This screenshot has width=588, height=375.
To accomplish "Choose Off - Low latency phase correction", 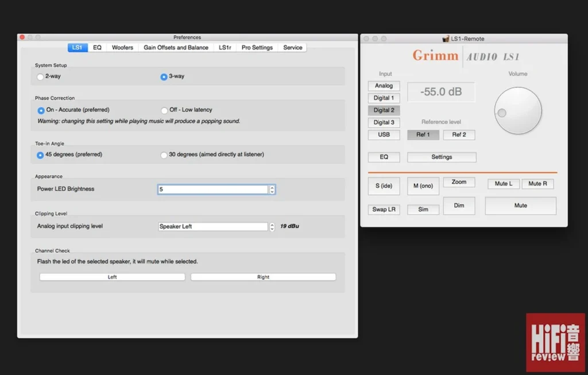I will (164, 110).
